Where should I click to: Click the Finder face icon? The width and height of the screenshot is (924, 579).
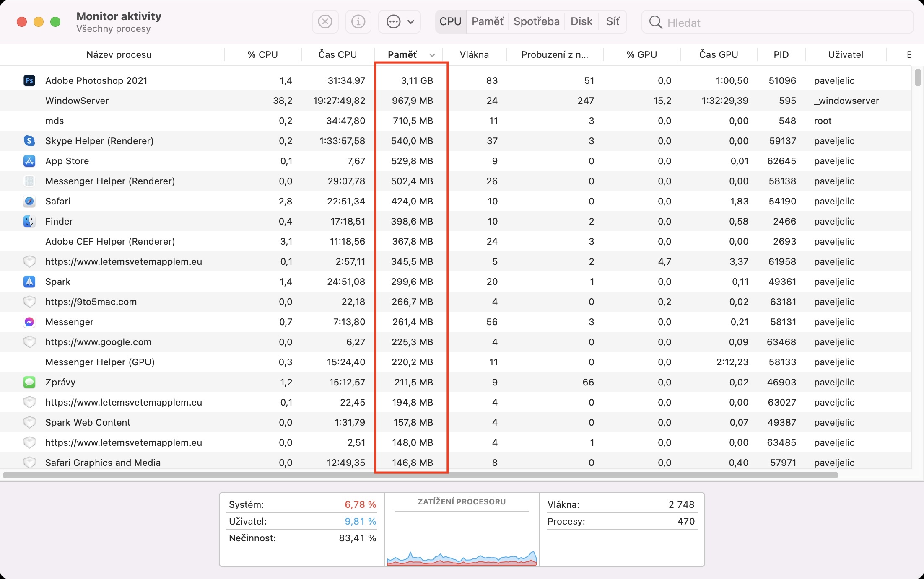[29, 221]
